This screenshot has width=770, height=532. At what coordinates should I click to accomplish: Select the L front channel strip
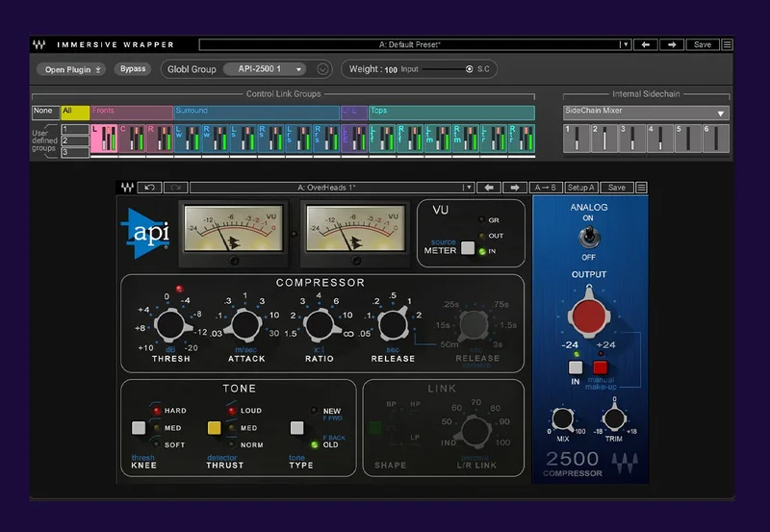pyautogui.click(x=104, y=138)
